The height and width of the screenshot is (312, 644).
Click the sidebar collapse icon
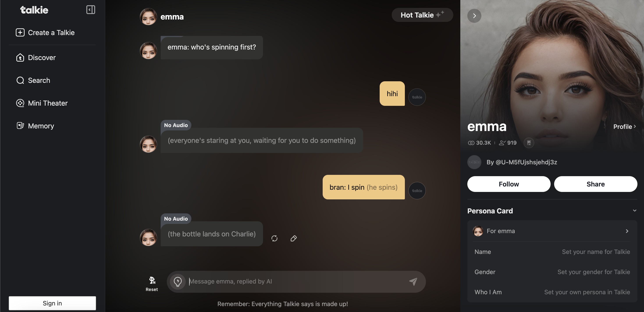coord(91,9)
